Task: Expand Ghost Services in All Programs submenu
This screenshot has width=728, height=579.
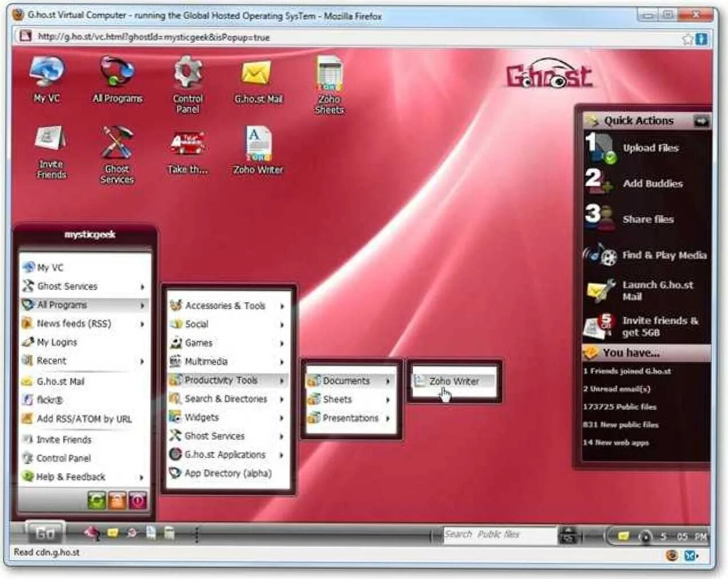Action: tap(228, 436)
